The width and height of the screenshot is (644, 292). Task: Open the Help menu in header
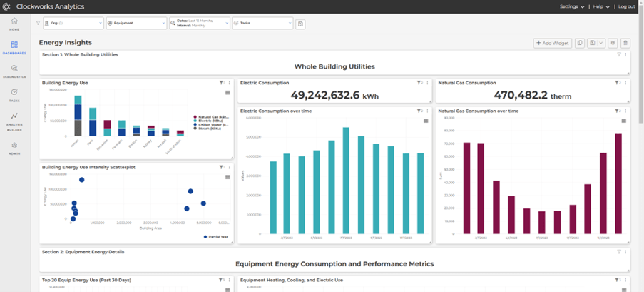coord(600,6)
